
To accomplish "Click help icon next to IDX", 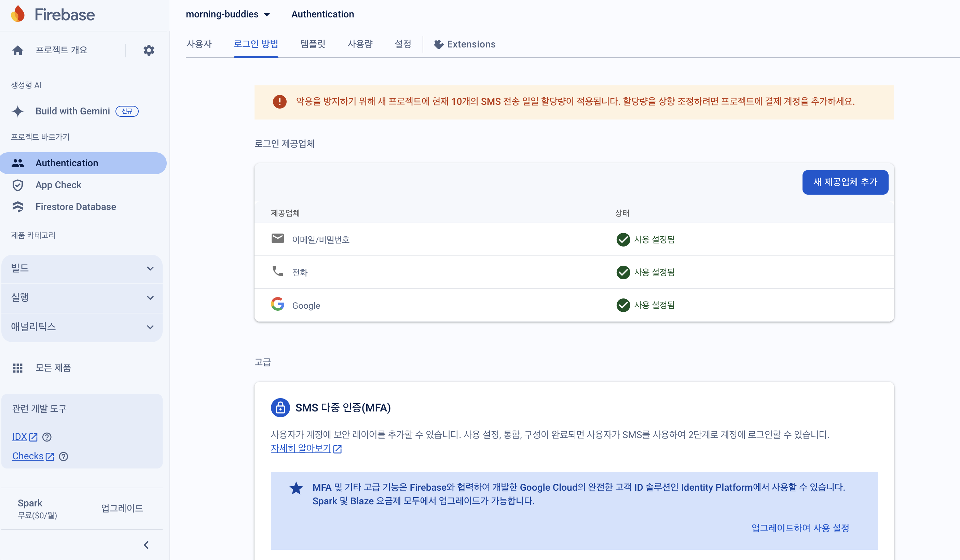I will [x=47, y=437].
